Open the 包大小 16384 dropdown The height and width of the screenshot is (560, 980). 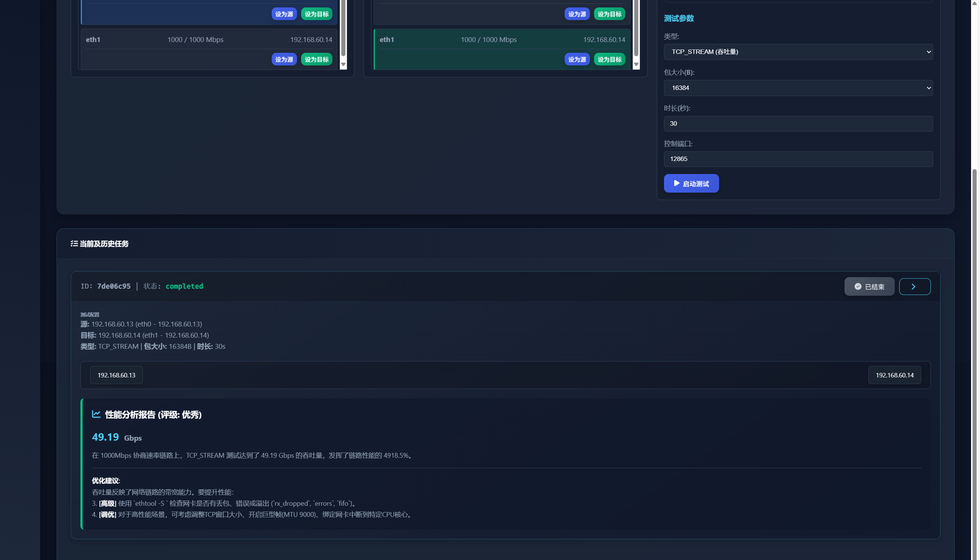click(x=798, y=88)
